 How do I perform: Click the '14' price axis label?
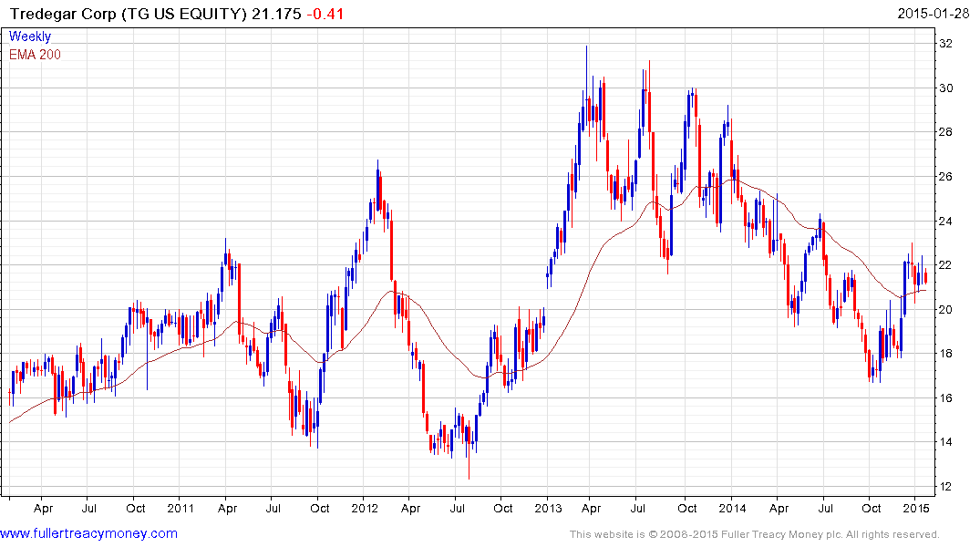pyautogui.click(x=945, y=442)
